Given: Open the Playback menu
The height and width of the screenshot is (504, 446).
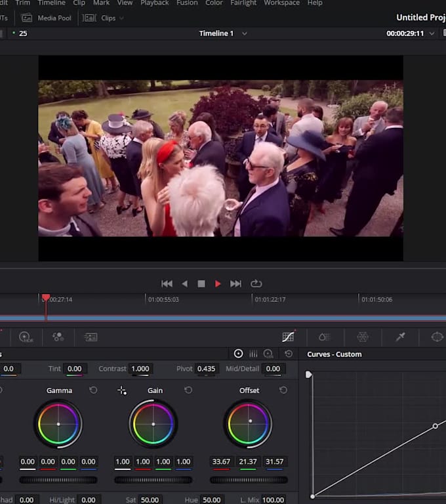Looking at the screenshot, I should pyautogui.click(x=155, y=3).
